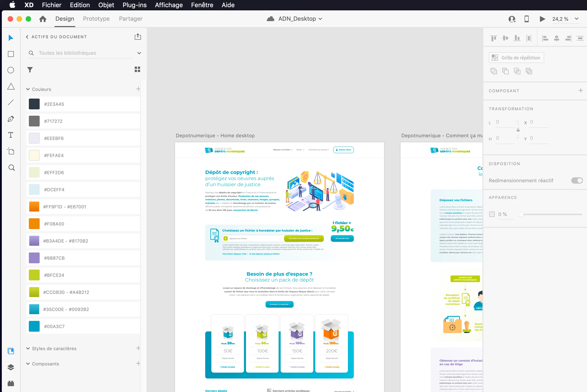
Task: Open the Plugins panel icon
Action: (x=11, y=383)
